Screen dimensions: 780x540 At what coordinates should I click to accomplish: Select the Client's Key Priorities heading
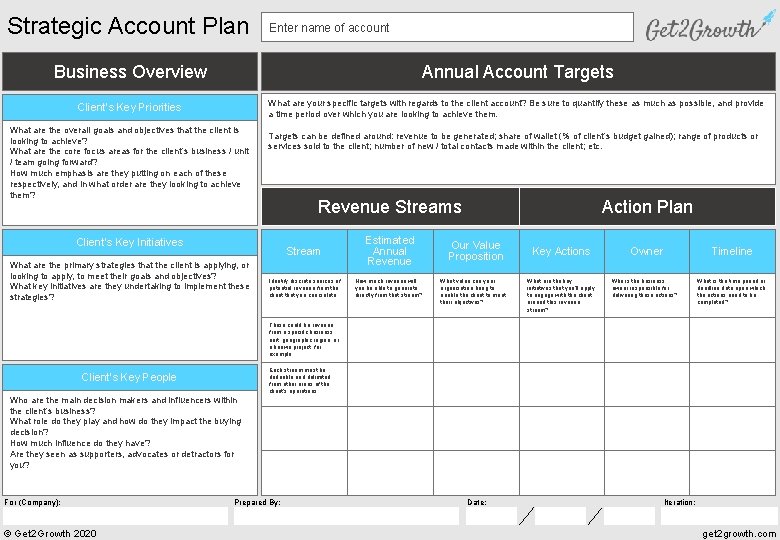tap(130, 107)
